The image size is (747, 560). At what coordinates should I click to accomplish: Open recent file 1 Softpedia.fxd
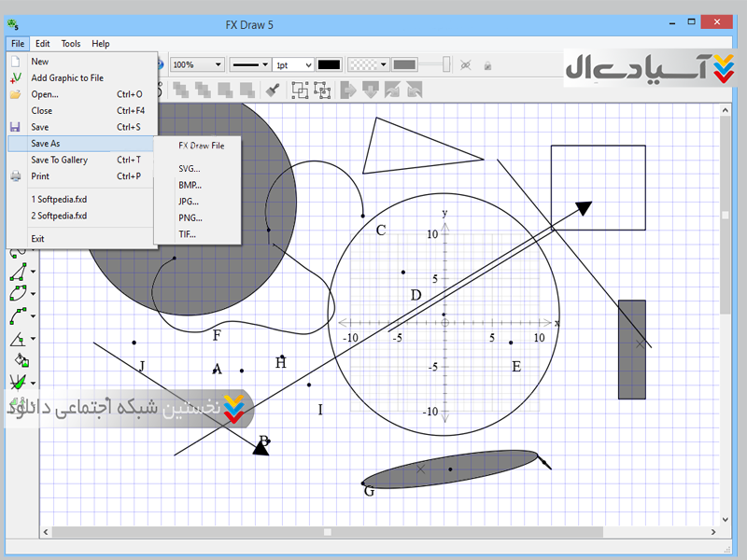tap(59, 199)
